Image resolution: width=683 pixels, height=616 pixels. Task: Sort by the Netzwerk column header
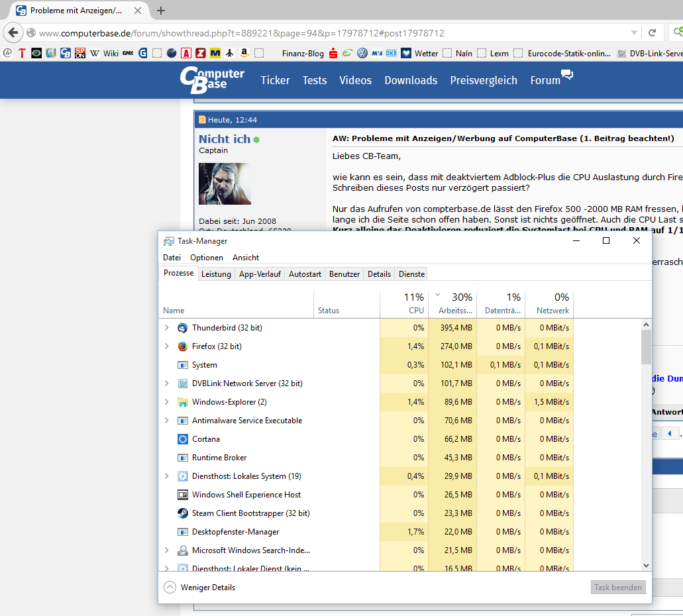point(549,303)
